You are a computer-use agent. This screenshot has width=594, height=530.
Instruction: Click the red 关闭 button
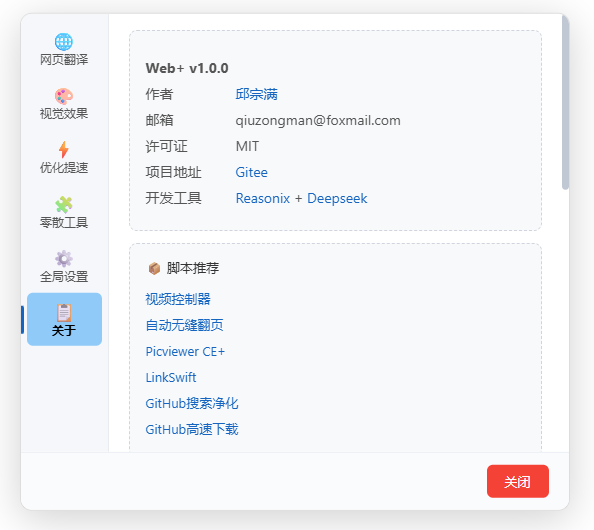pos(518,482)
